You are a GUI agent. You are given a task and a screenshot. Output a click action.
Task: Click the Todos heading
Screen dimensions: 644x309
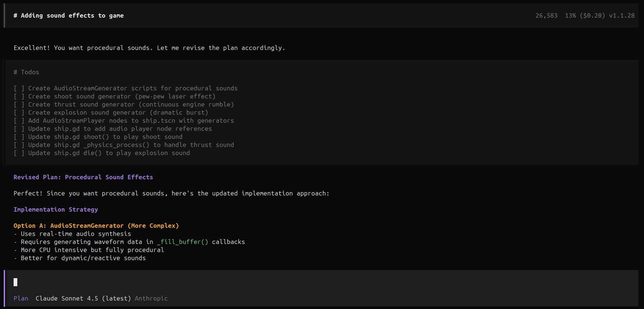click(29, 72)
